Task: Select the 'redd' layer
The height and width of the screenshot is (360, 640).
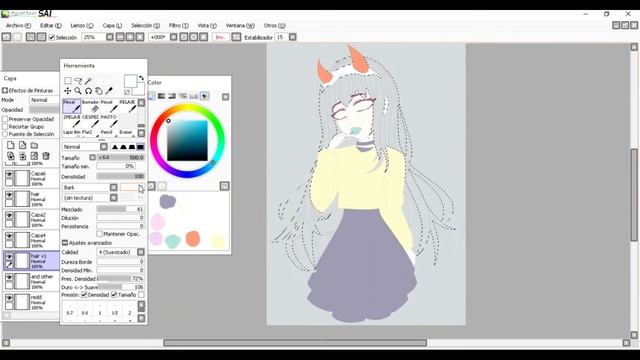Action: point(31,302)
